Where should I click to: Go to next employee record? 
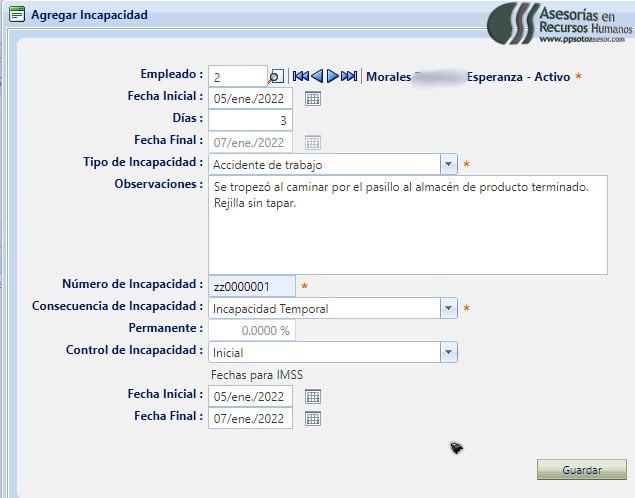tap(333, 76)
